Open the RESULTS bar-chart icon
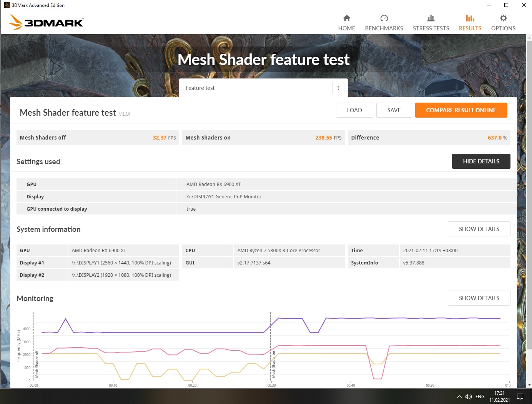The height and width of the screenshot is (404, 532). [470, 18]
